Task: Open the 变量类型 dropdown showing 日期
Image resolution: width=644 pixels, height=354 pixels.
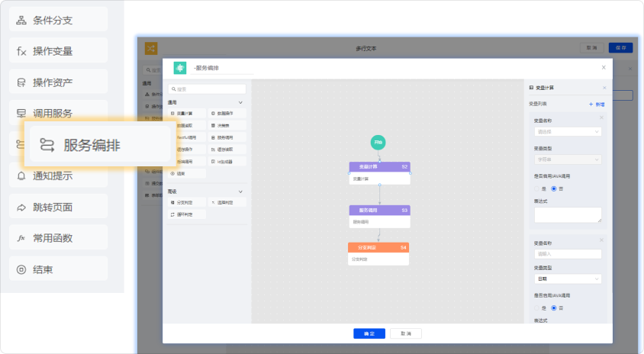Action: [568, 279]
